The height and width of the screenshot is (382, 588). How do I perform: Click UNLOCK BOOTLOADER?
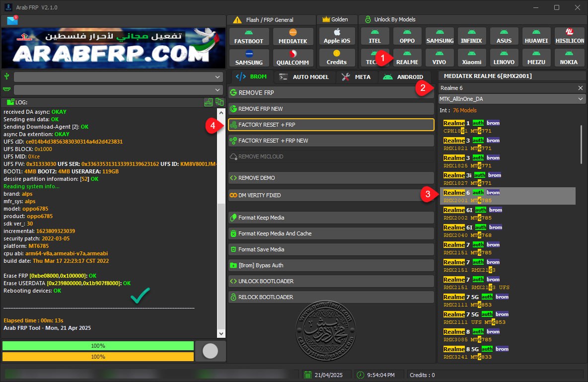[x=331, y=281]
